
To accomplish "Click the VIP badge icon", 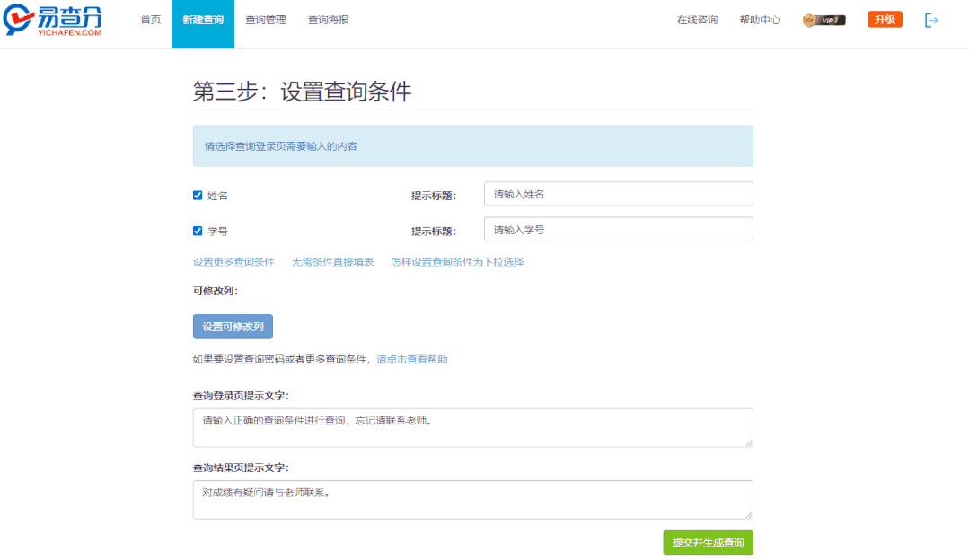I will [x=824, y=21].
